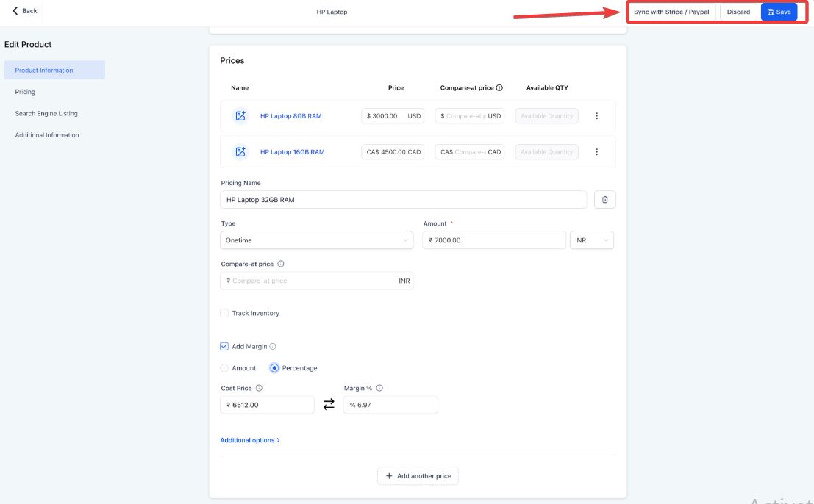814x504 pixels.
Task: Click Add another price button
Action: click(x=418, y=476)
